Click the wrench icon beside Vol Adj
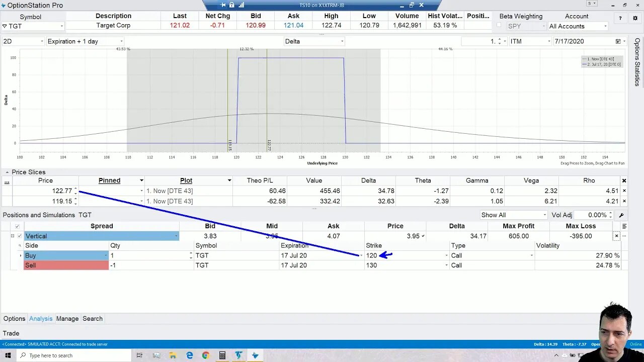644x362 pixels. coord(621,215)
